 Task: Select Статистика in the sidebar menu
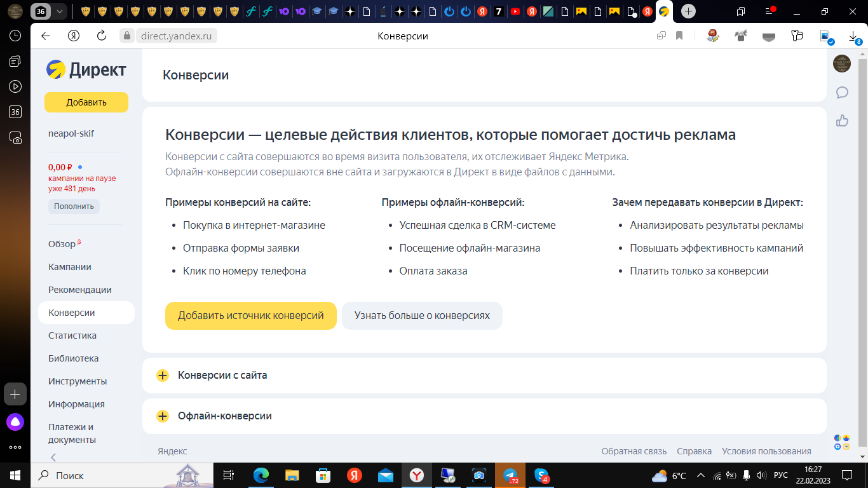coord(72,335)
